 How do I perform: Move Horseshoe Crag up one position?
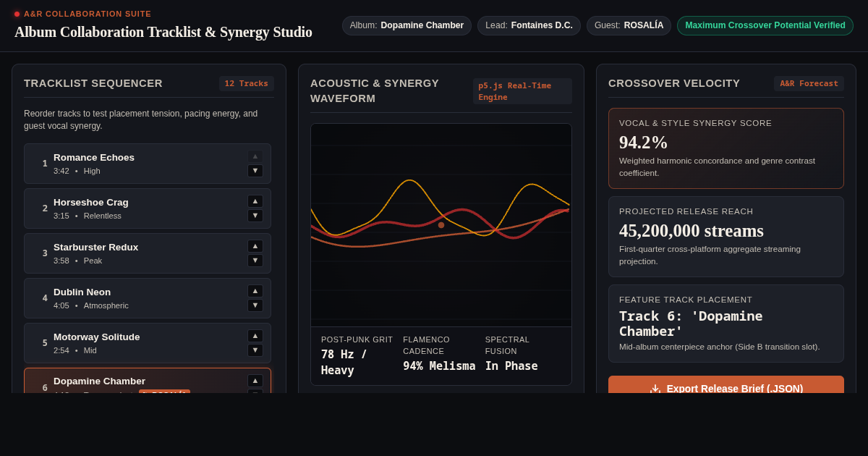pos(255,201)
